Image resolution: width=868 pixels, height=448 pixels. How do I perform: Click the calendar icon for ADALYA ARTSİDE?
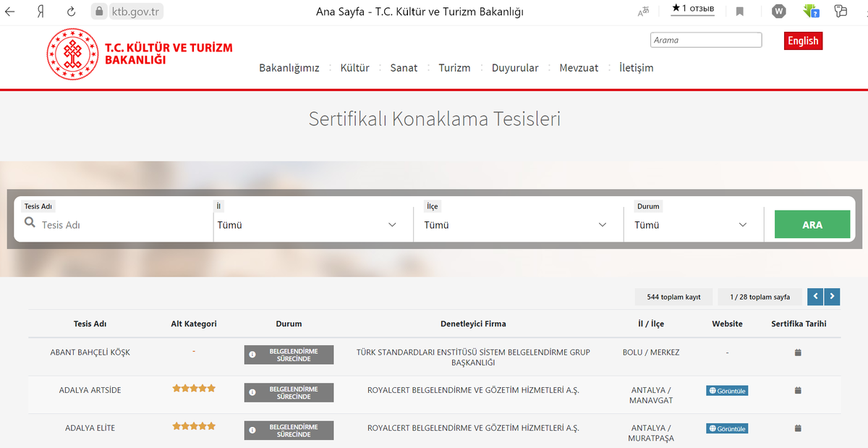click(798, 390)
